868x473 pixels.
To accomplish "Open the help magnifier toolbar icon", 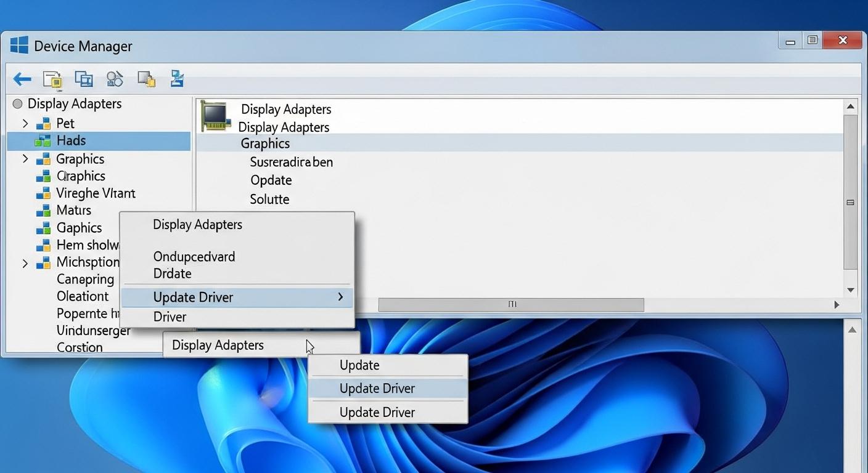I will [x=115, y=79].
